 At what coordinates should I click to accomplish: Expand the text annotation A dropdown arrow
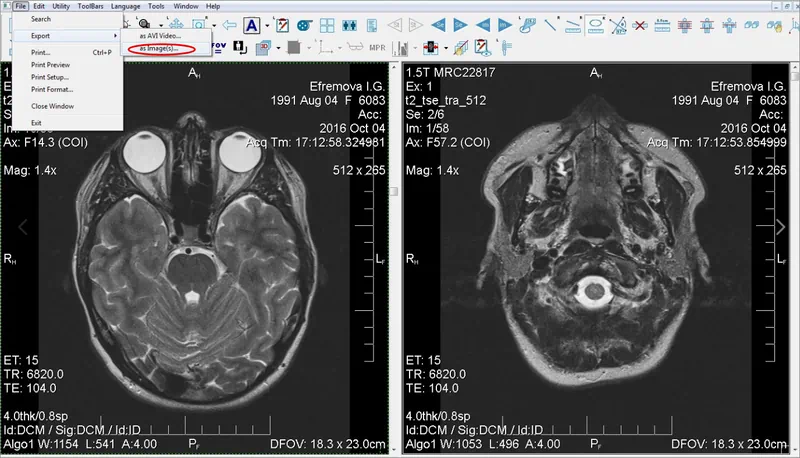(x=267, y=25)
